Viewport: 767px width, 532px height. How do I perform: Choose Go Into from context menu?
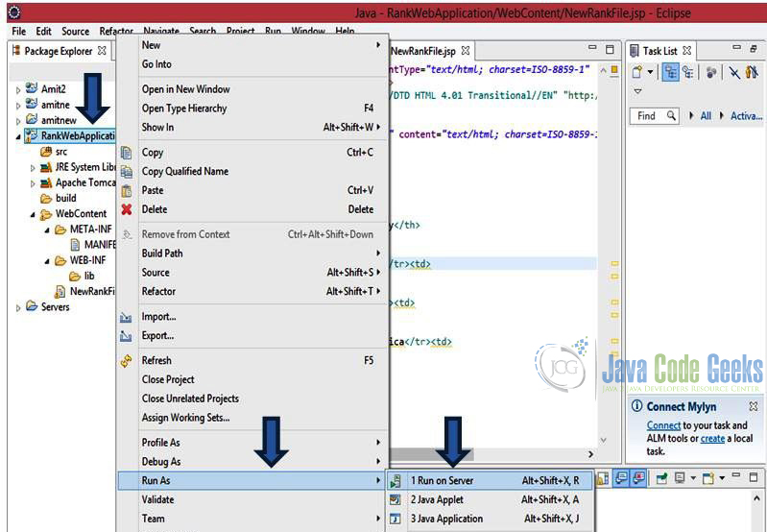252,64
